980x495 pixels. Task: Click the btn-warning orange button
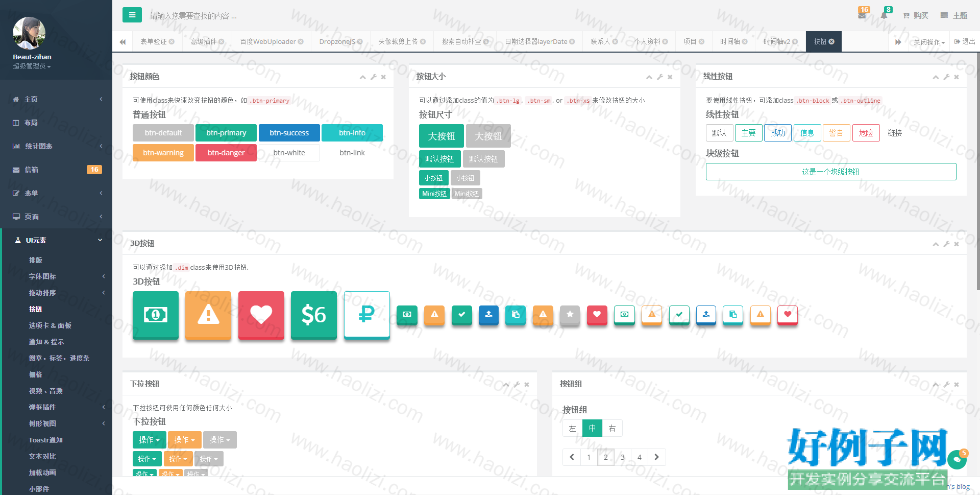click(163, 153)
